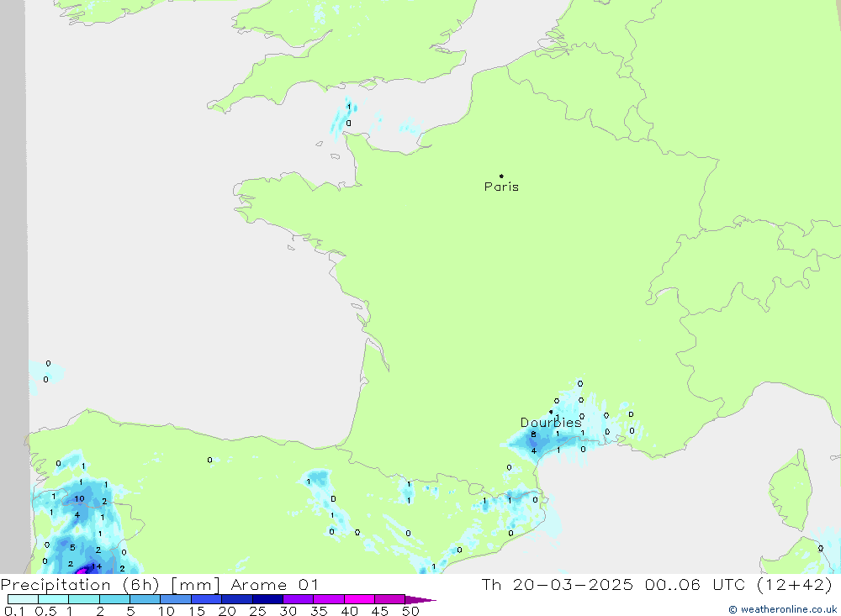Select the 35–40 mm purple legend swatch
The image size is (841, 616).
pos(328,599)
